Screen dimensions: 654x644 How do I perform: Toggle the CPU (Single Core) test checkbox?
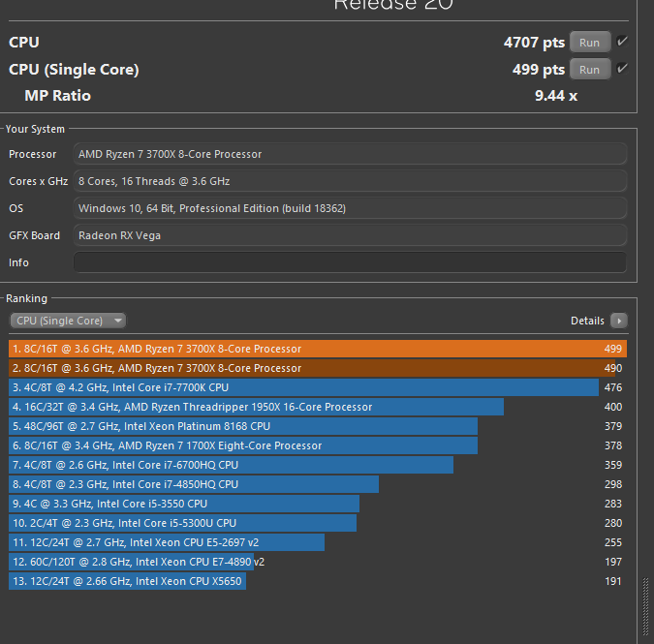click(622, 69)
